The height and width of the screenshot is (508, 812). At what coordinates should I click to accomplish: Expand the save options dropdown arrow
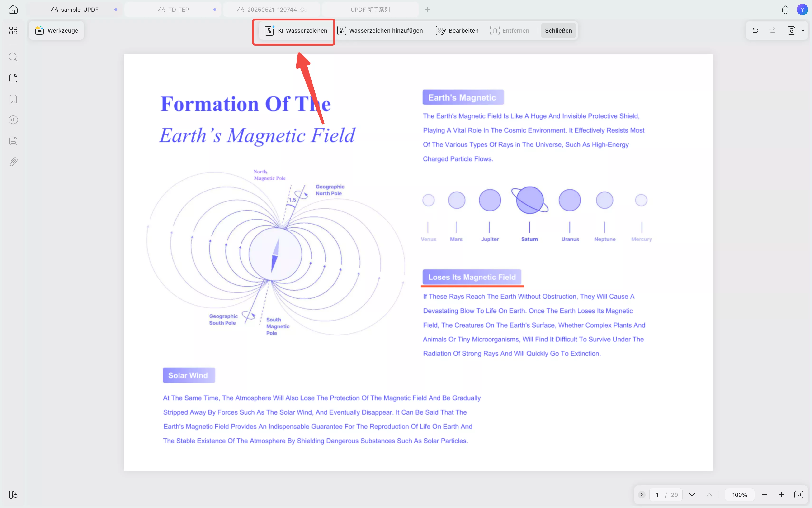click(x=803, y=31)
